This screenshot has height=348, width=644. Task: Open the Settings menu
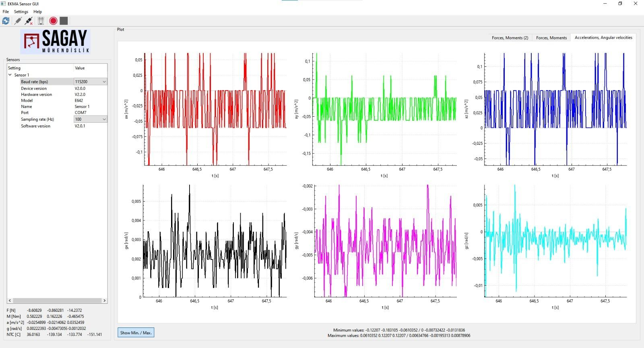(x=21, y=12)
